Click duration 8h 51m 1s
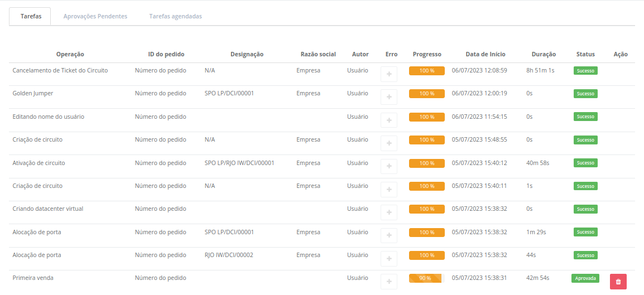644x295 pixels. 540,71
